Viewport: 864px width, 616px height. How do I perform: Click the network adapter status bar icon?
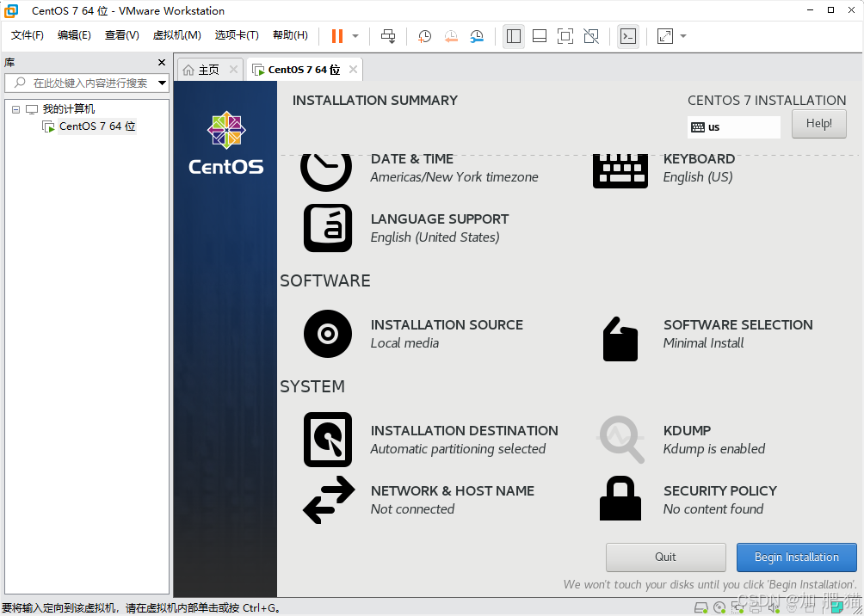(x=737, y=608)
